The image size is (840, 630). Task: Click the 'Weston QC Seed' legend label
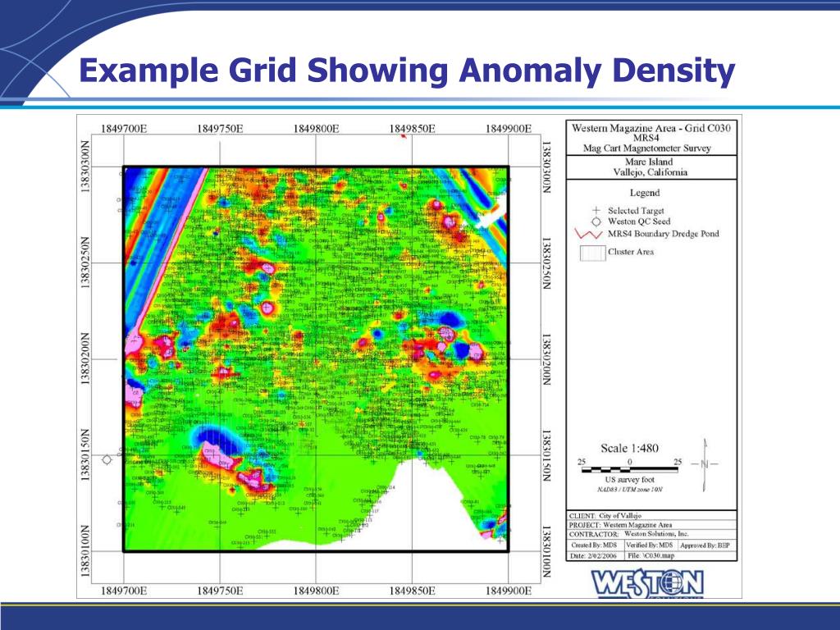[638, 221]
